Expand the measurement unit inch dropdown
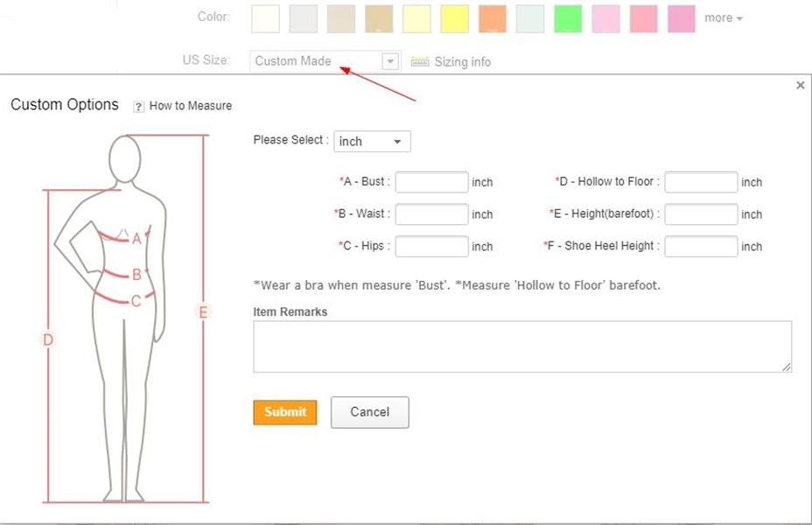Screen dimensions: 812x525 pos(372,142)
